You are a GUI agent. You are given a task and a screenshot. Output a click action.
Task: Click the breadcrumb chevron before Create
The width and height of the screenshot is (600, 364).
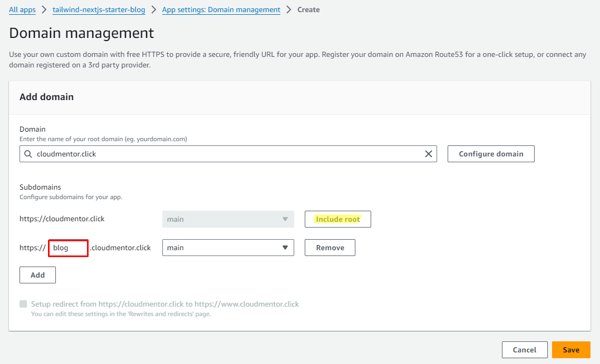pos(288,9)
